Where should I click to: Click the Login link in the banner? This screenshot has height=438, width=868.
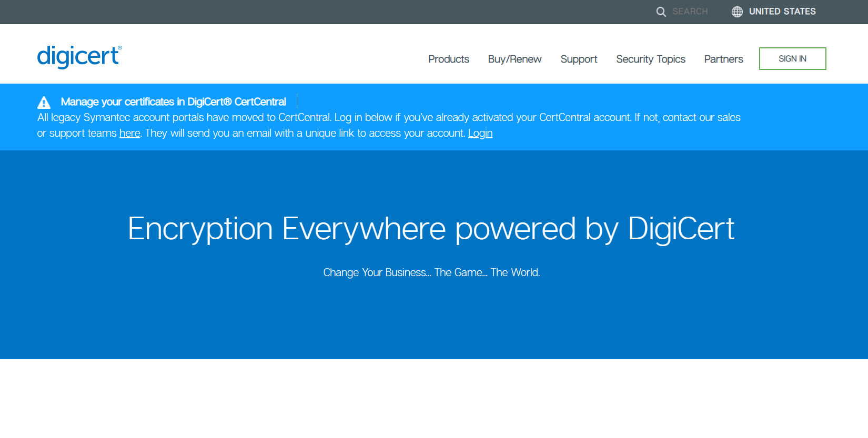[480, 133]
